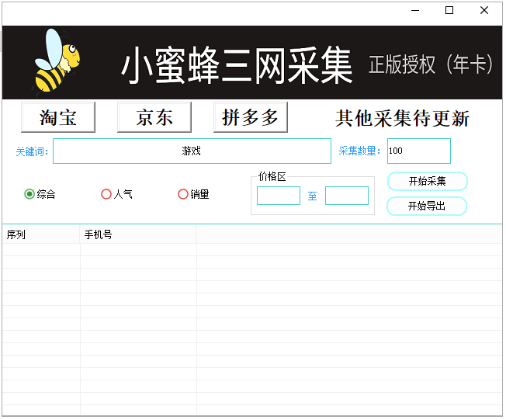The image size is (506, 420).
Task: Select the 拼多多 platform button
Action: (x=250, y=117)
